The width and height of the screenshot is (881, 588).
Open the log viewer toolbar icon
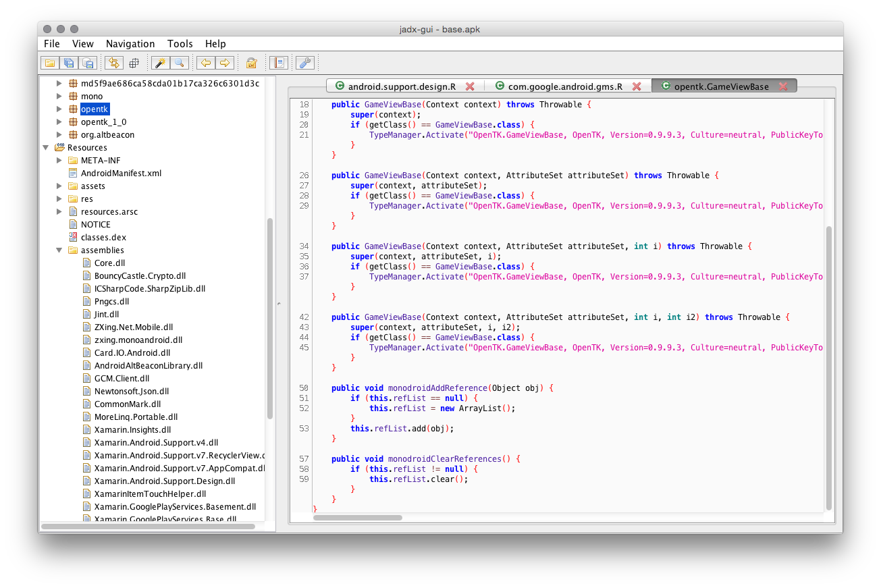(x=278, y=63)
